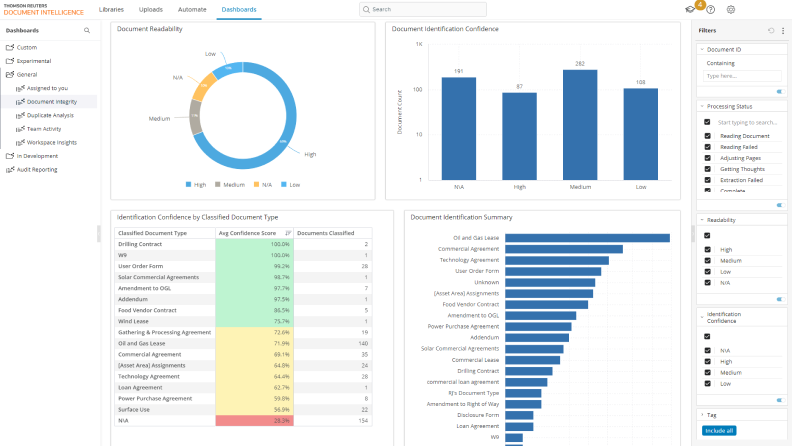Click the graduation cap learning icon
Screen dimensions: 792x446
690,9
